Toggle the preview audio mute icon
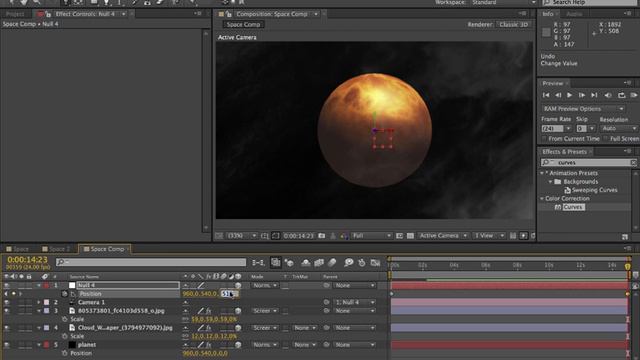Image resolution: width=640 pixels, height=360 pixels. click(x=608, y=95)
